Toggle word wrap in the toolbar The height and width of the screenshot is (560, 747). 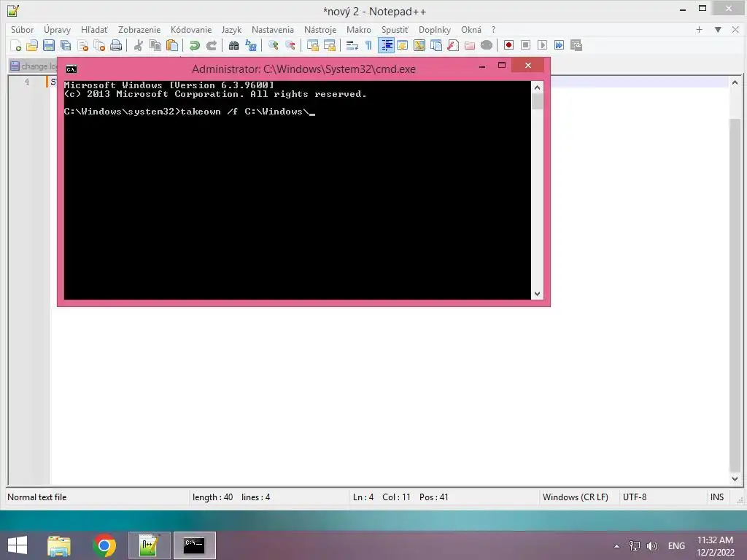[x=352, y=45]
